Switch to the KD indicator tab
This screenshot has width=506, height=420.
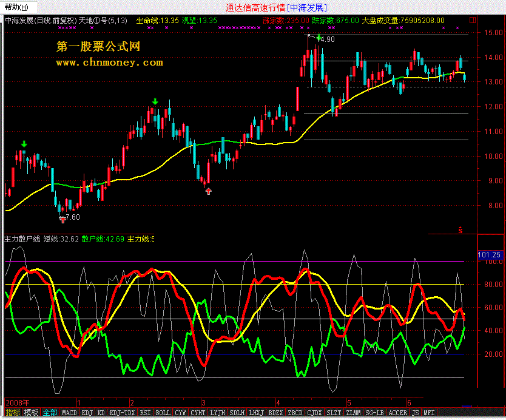101,413
